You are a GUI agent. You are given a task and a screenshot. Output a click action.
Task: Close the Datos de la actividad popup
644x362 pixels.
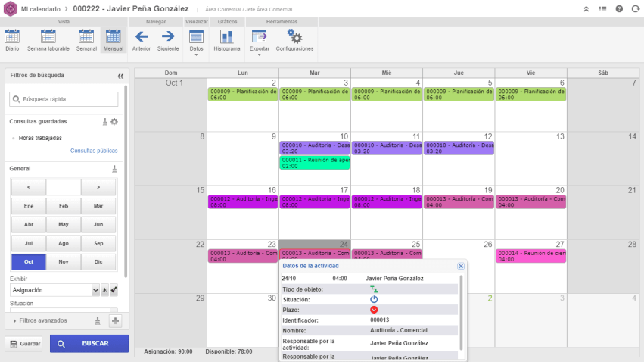click(461, 267)
